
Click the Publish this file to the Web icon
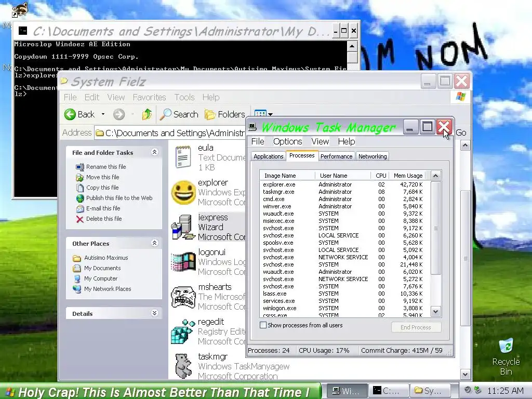click(x=79, y=198)
